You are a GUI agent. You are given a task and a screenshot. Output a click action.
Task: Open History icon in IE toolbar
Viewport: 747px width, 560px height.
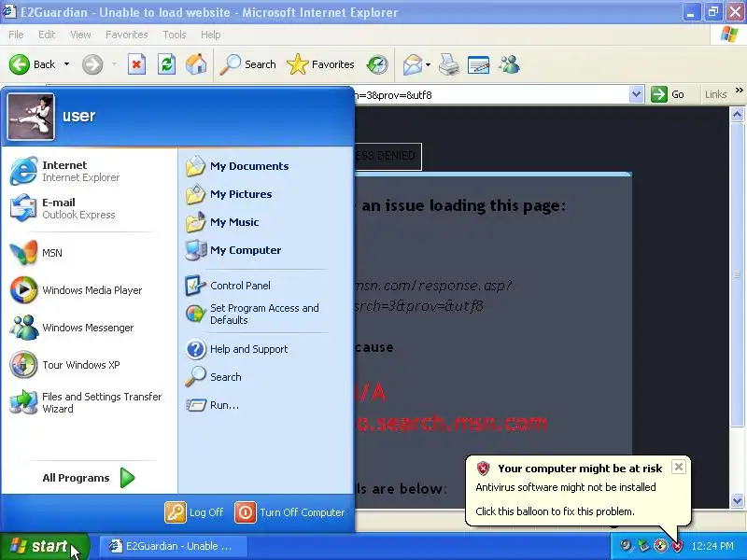[x=377, y=64]
